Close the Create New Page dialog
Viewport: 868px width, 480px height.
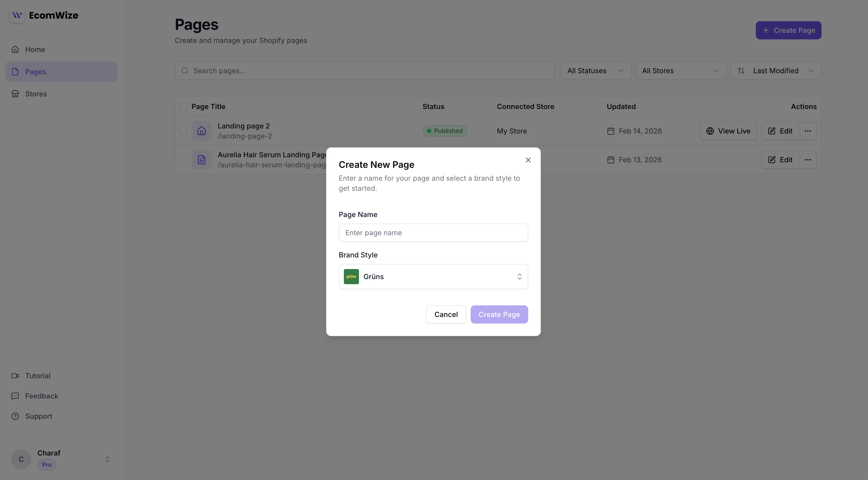(528, 160)
